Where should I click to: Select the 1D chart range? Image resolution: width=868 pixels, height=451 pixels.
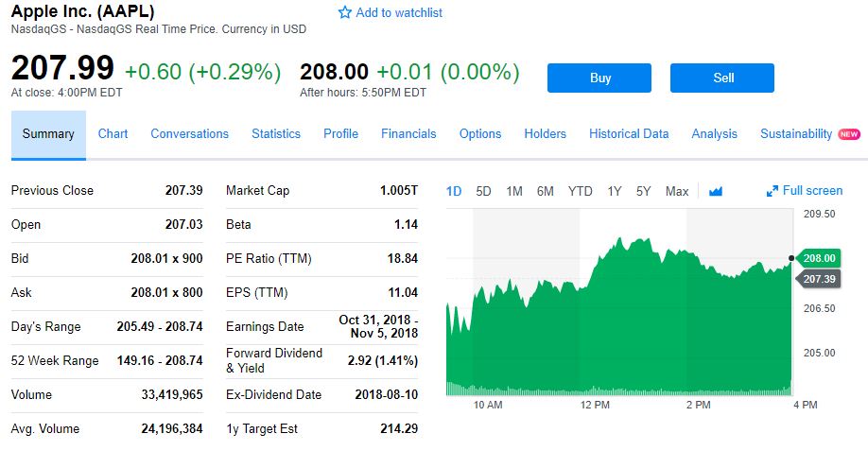point(454,191)
